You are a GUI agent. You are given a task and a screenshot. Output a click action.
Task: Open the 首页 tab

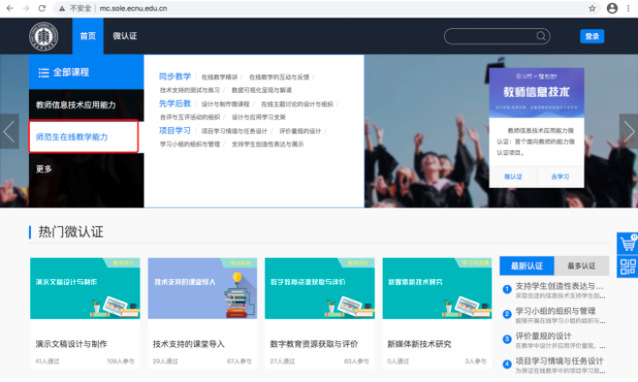[88, 36]
